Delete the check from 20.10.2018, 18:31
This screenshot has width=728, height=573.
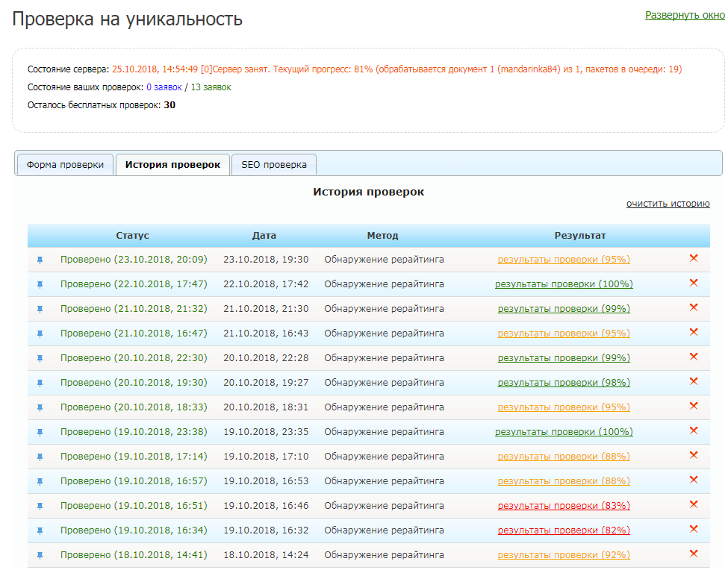(694, 406)
